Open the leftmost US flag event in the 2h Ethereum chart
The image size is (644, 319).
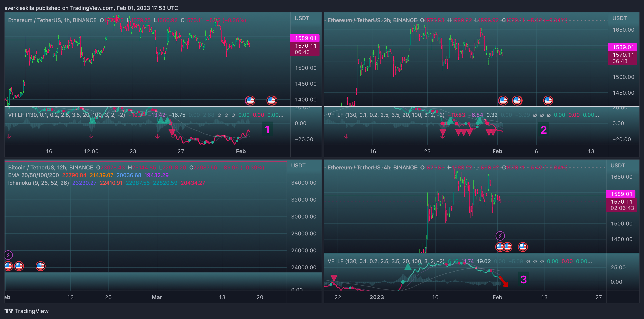503,101
